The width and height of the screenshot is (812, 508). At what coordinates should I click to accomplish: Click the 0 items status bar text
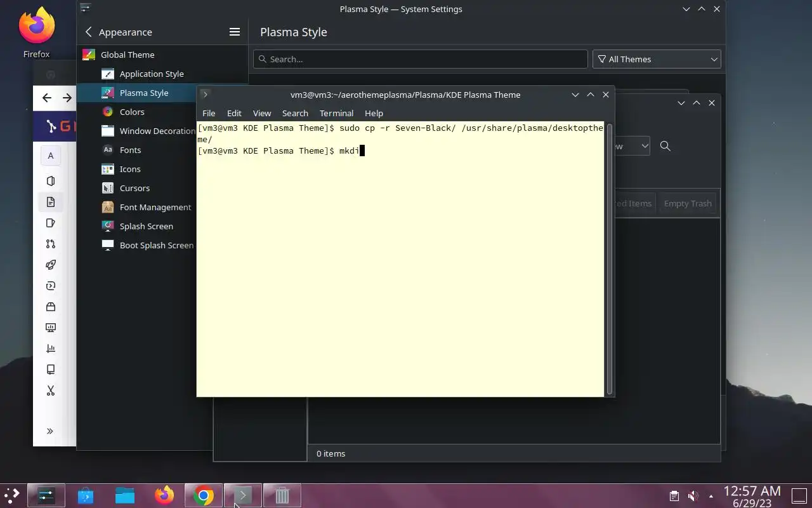(x=331, y=453)
